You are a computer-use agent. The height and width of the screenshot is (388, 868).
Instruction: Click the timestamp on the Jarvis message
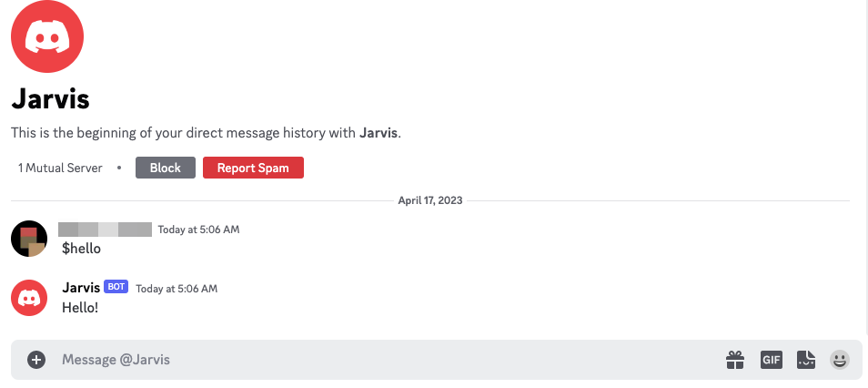click(x=177, y=289)
